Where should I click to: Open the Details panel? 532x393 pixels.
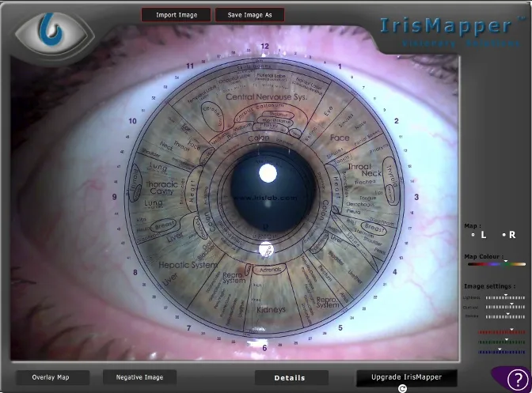[x=290, y=378]
